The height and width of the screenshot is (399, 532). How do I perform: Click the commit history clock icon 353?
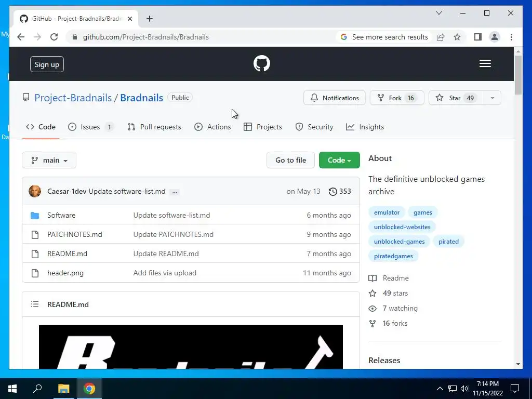tap(340, 191)
